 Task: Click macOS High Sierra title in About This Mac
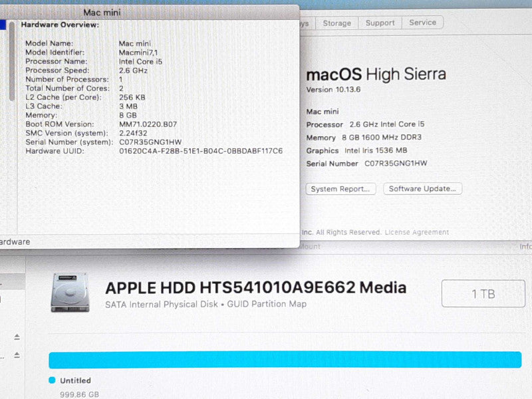coord(376,74)
